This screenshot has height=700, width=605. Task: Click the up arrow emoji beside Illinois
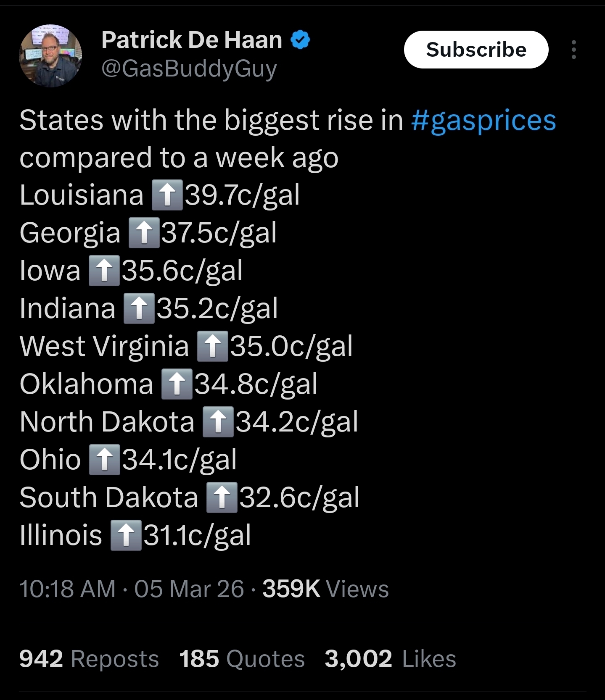tap(126, 535)
